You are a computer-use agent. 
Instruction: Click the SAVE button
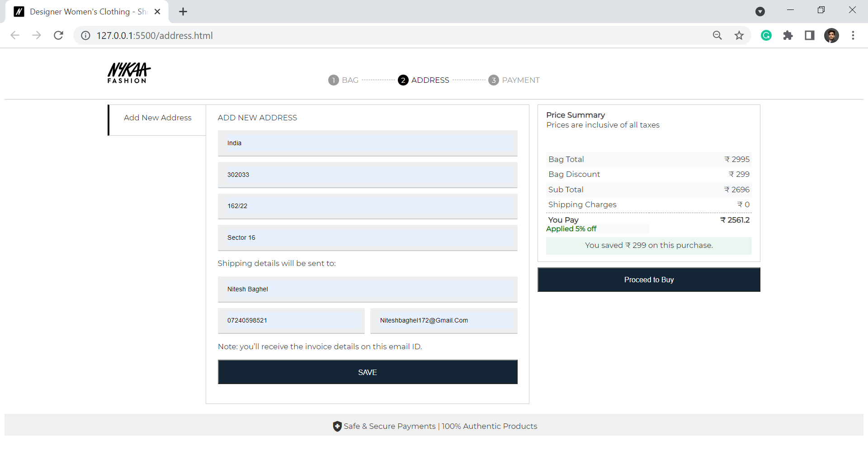367,372
